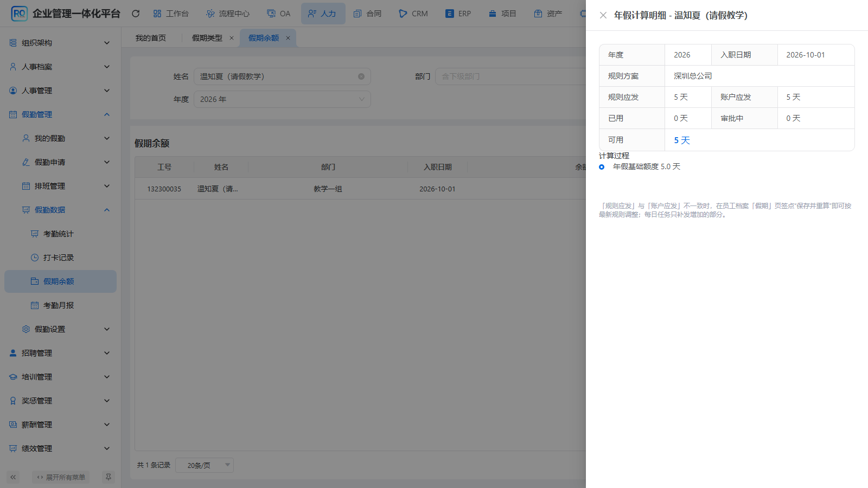The height and width of the screenshot is (488, 868).
Task: Close the 假期余额 tab
Action: coord(288,38)
